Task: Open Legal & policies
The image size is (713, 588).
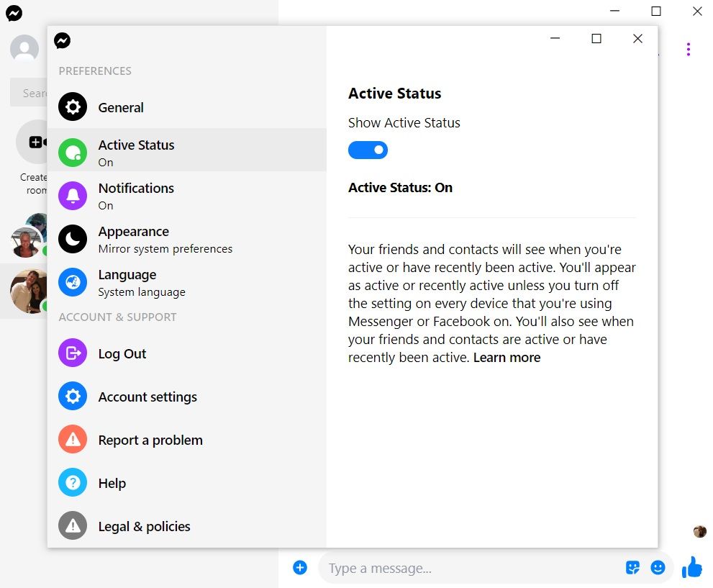Action: pyautogui.click(x=144, y=526)
